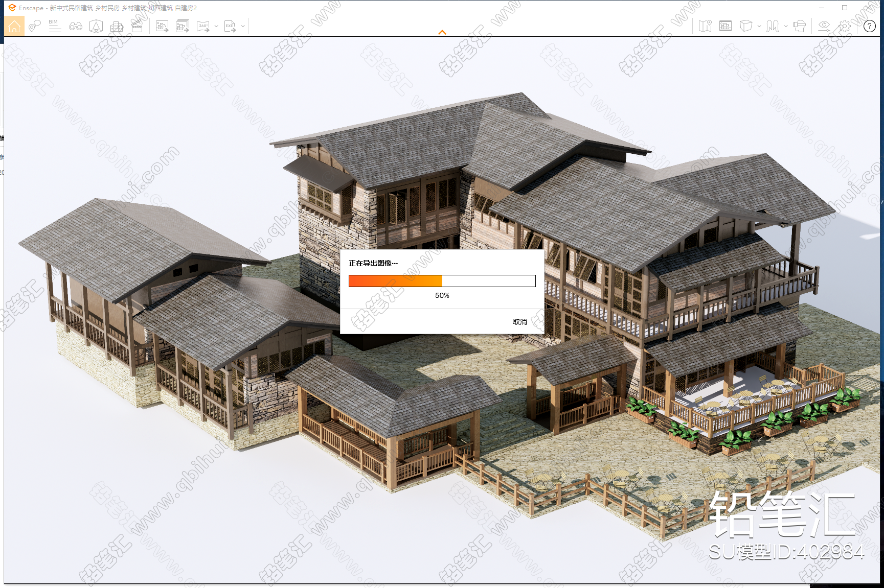This screenshot has height=588, width=884.
Task: Open the buildings site context icon
Action: [117, 26]
